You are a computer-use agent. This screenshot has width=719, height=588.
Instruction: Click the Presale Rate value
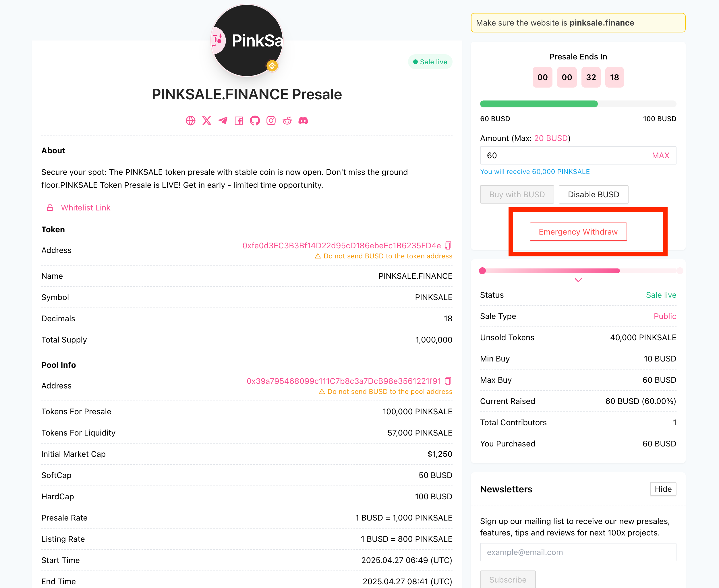pyautogui.click(x=404, y=518)
